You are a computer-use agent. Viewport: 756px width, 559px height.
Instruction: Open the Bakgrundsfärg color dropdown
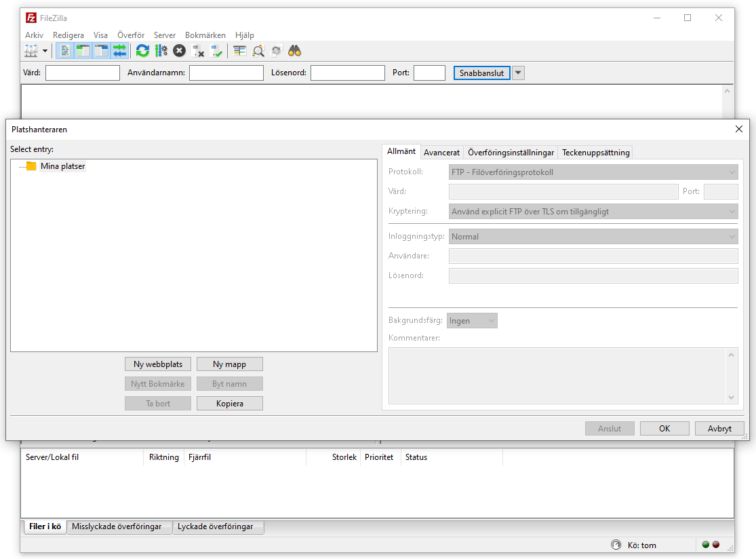(472, 321)
